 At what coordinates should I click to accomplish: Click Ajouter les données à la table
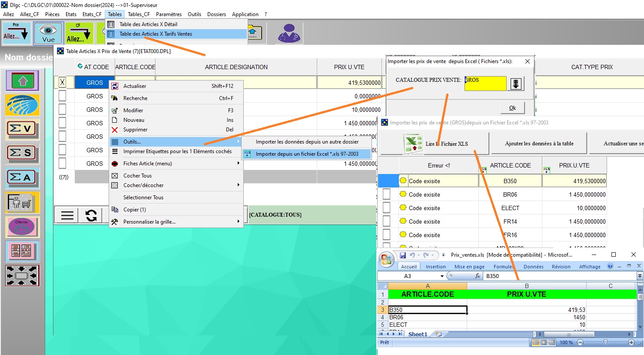539,144
